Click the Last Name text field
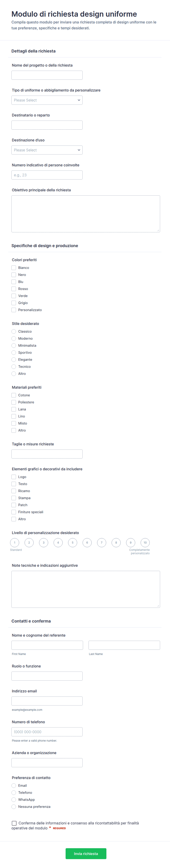Viewport: 170px width, 868px height. [x=124, y=645]
